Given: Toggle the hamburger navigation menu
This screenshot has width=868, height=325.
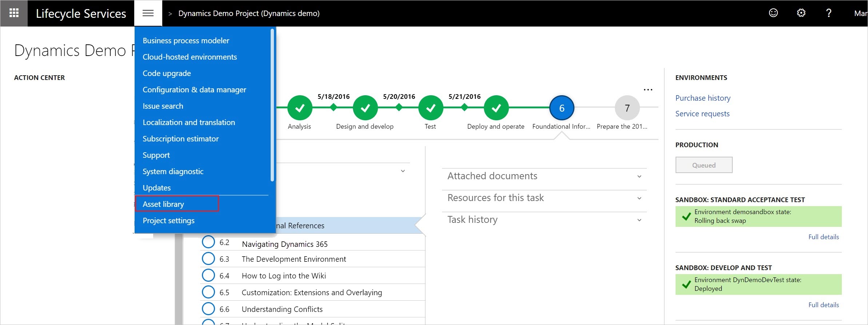Looking at the screenshot, I should [x=148, y=13].
